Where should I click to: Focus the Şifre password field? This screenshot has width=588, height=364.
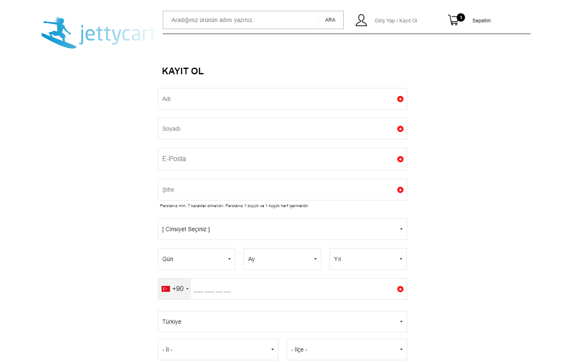[283, 190]
